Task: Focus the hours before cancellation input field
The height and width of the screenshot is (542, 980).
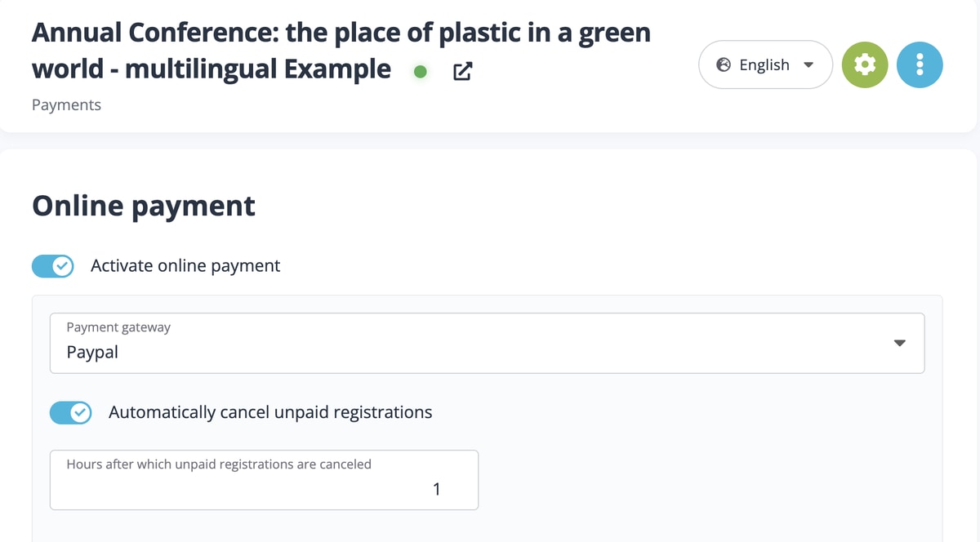Action: click(264, 489)
